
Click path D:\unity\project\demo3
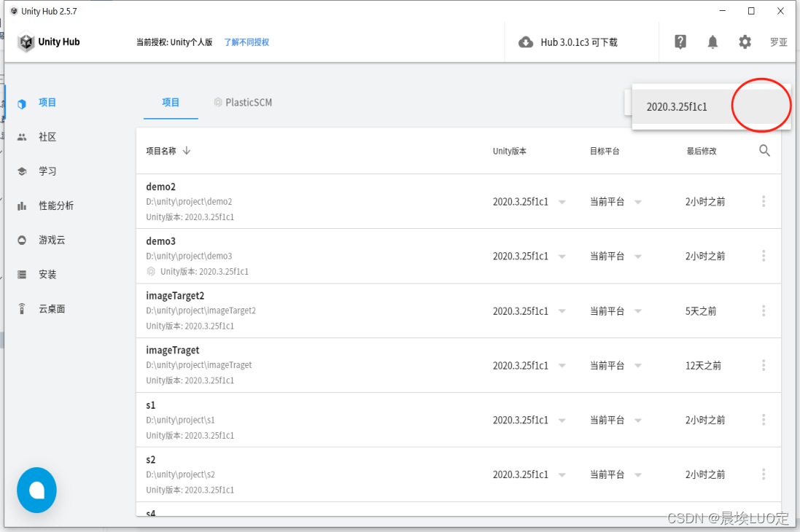189,256
